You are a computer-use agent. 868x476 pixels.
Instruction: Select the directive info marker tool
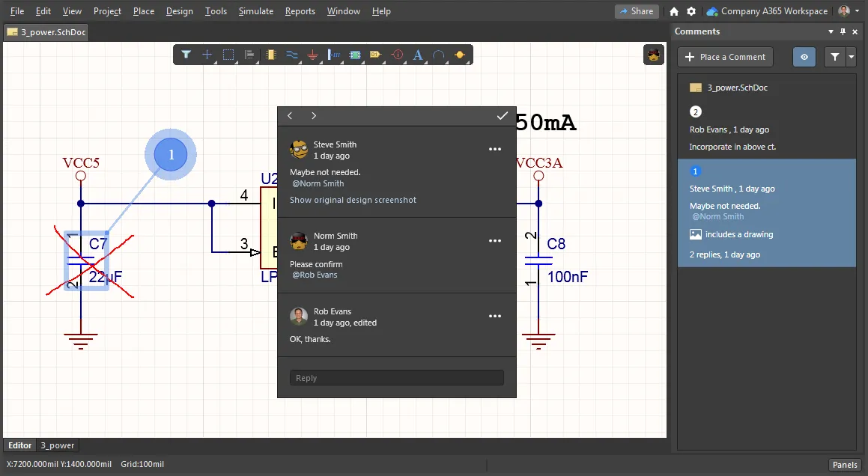[398, 55]
